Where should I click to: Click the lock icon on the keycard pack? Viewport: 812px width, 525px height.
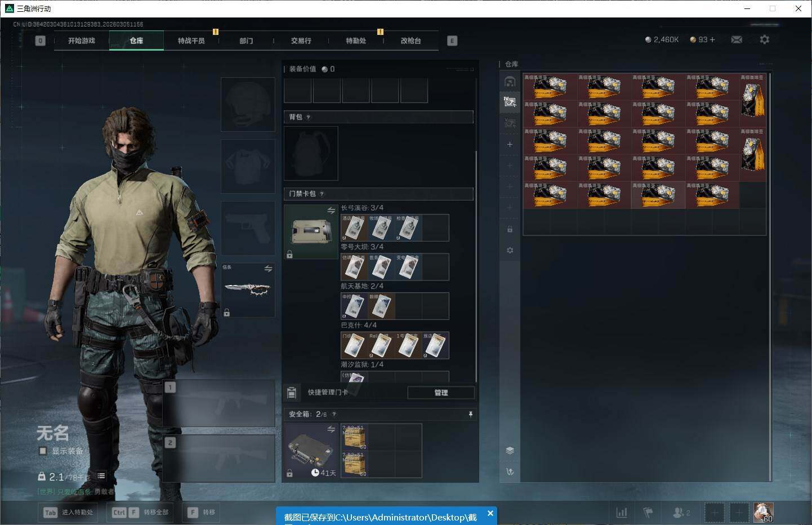coord(289,255)
